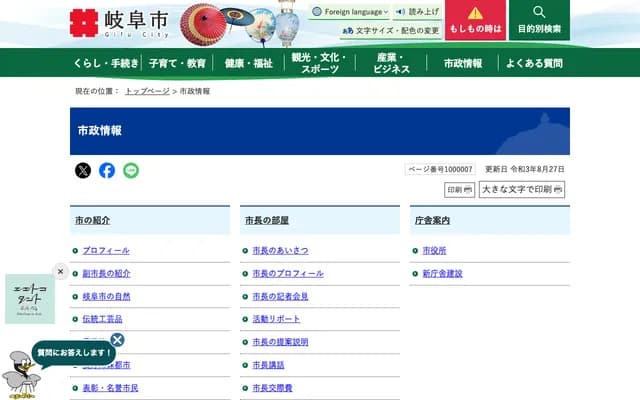
Task: Click the Gifu City logo
Action: (119, 23)
